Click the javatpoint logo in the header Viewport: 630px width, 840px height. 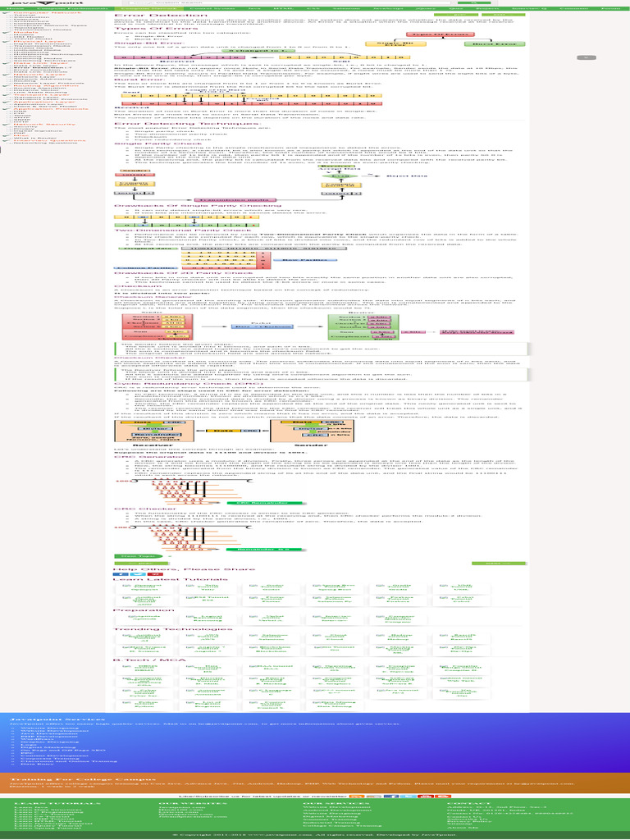click(x=47, y=3)
